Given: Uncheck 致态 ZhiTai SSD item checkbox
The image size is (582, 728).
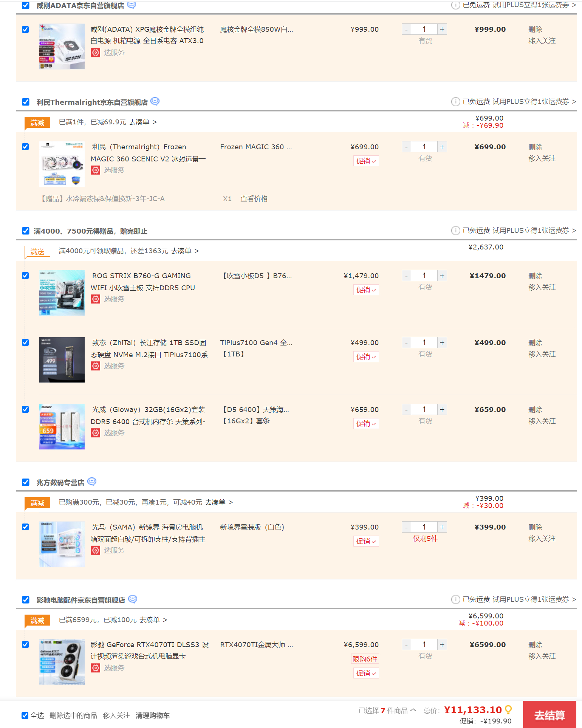Looking at the screenshot, I should coord(25,342).
